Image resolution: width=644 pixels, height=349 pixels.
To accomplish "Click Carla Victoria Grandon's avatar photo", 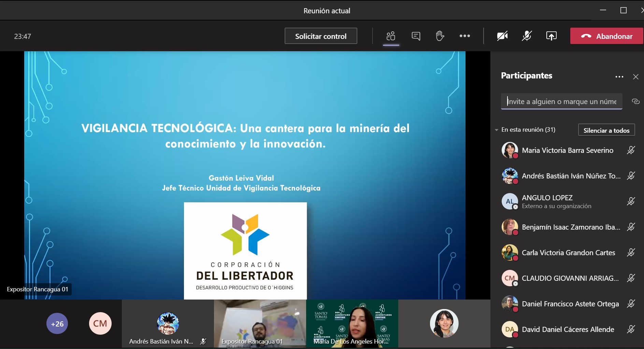I will click(x=510, y=252).
